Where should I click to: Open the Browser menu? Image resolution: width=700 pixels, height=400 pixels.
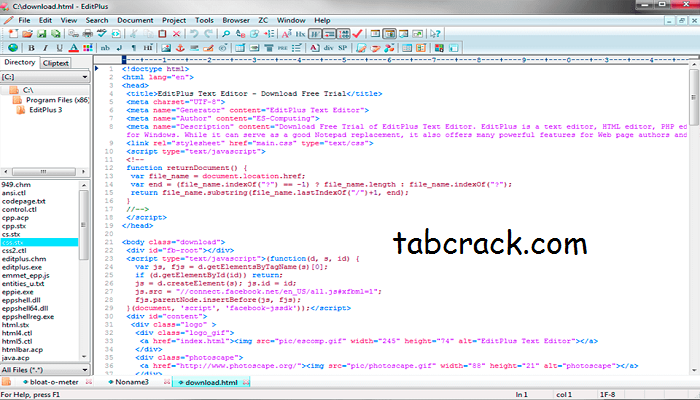point(236,20)
